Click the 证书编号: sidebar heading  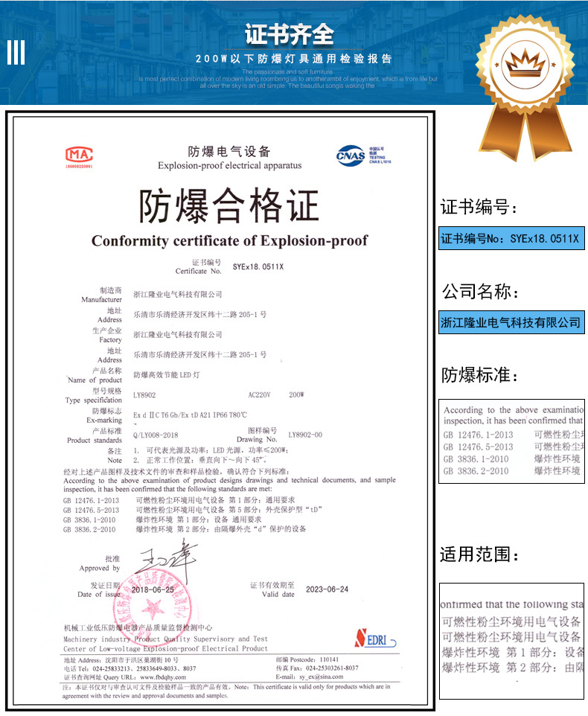[x=479, y=208]
